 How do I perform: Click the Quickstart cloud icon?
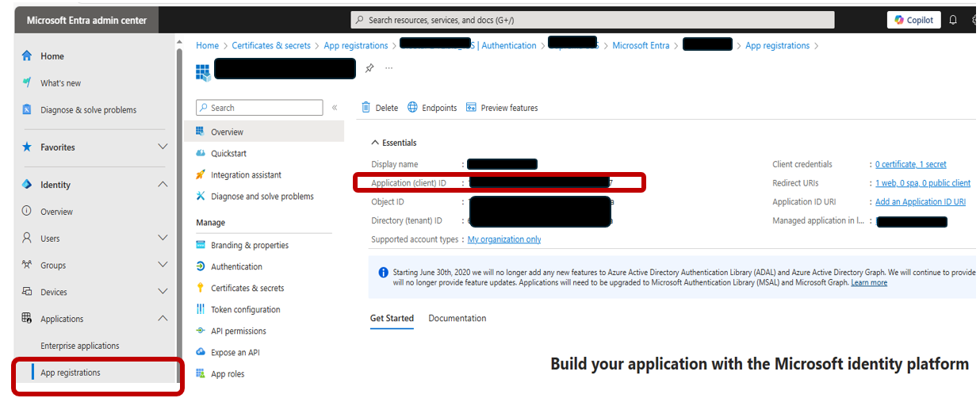(201, 154)
